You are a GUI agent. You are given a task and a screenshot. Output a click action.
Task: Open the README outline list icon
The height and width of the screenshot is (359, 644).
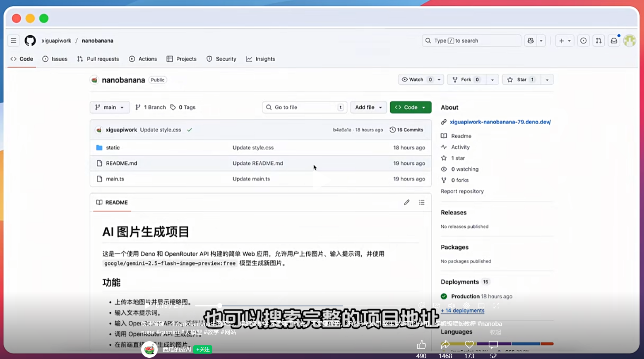pyautogui.click(x=421, y=202)
